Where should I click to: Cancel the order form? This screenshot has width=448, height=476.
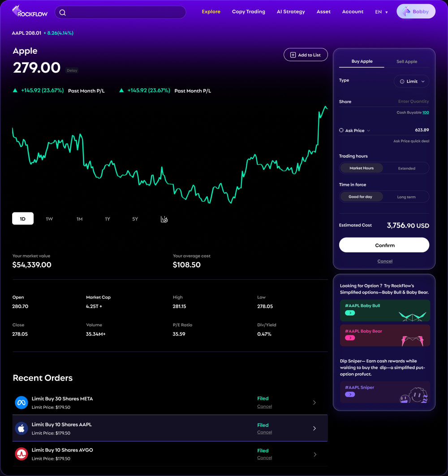pyautogui.click(x=384, y=261)
